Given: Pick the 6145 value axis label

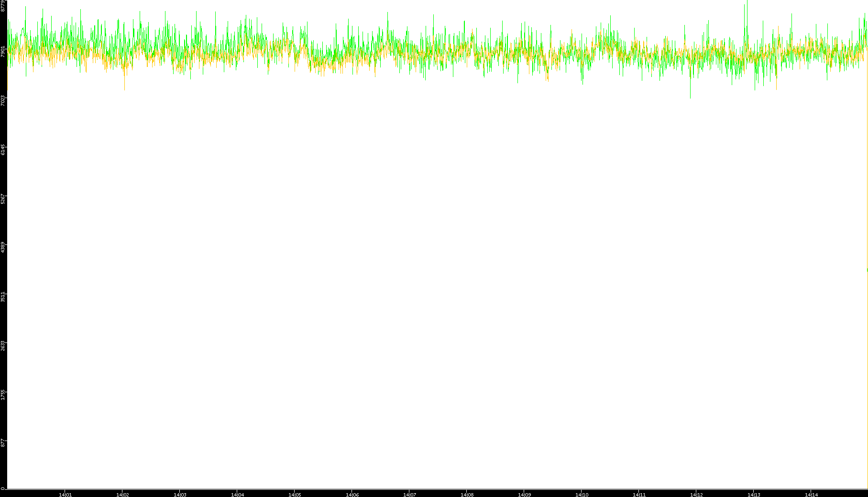Looking at the screenshot, I should tap(3, 149).
